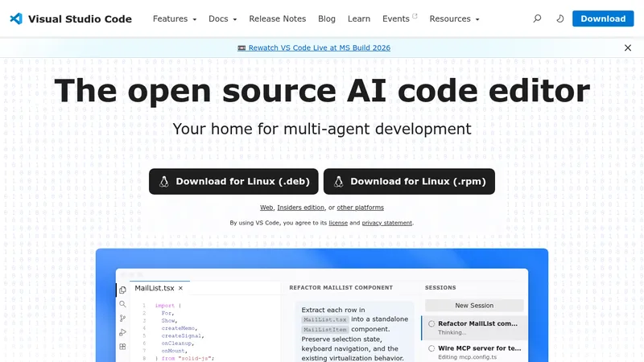644x362 pixels.
Task: Click the MailListItem inline code chip
Action: tap(325, 329)
